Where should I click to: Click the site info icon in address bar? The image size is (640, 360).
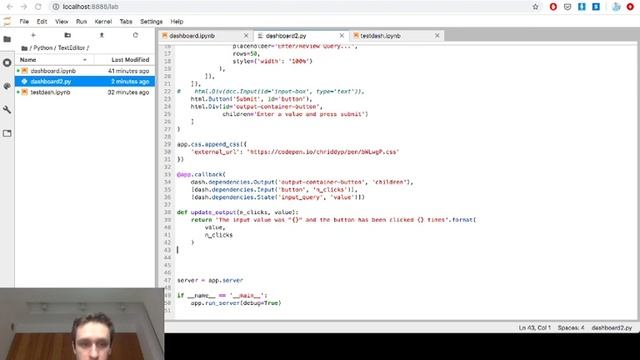coord(56,7)
